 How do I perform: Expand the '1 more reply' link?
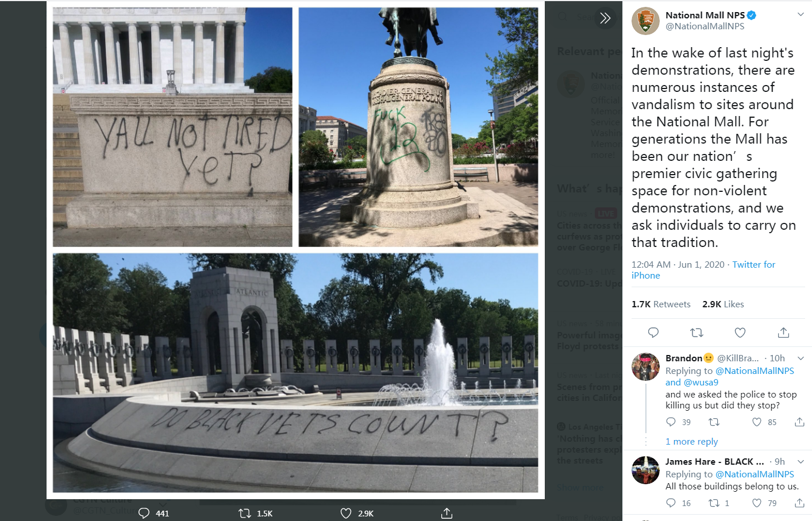click(x=691, y=442)
